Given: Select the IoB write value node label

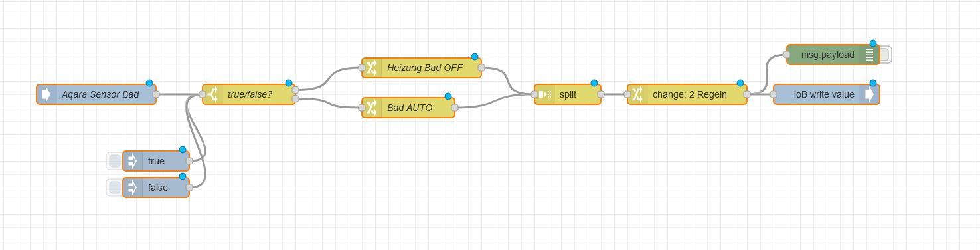Looking at the screenshot, I should 824,94.
